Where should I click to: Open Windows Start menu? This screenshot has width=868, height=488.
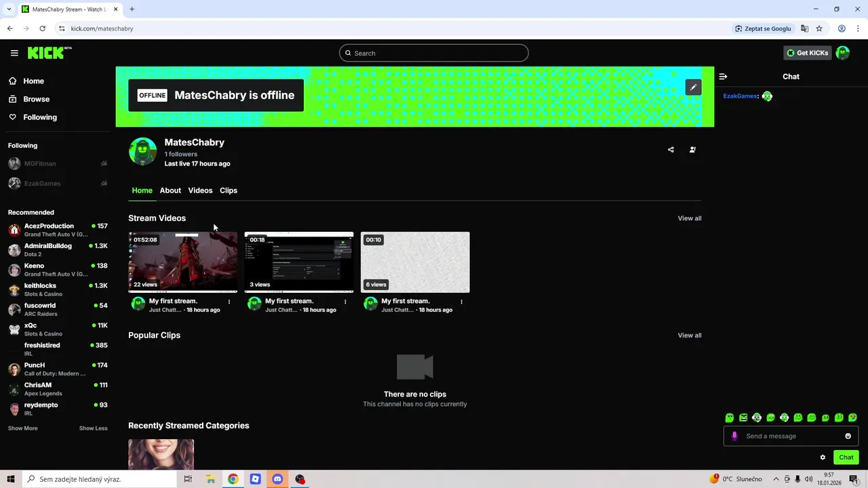tap(11, 479)
